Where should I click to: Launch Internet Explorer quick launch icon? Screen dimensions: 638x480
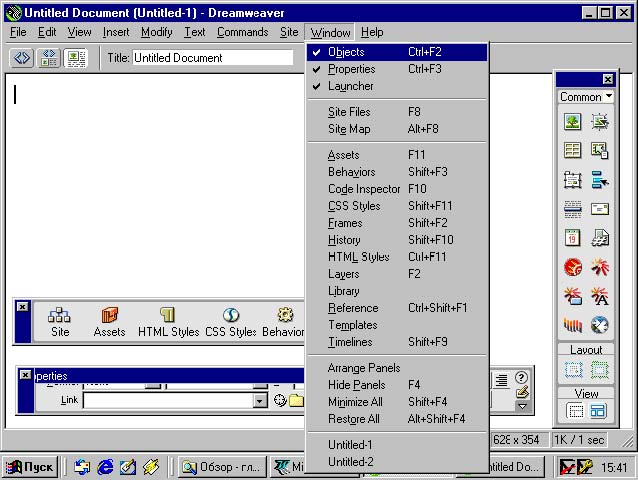pyautogui.click(x=105, y=467)
